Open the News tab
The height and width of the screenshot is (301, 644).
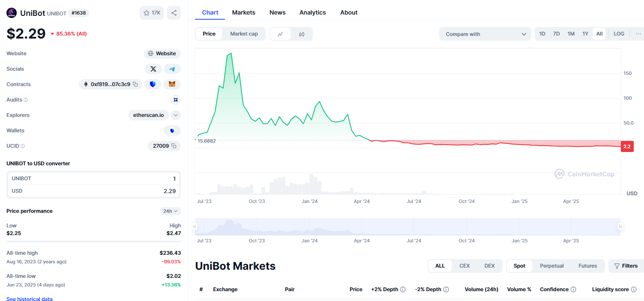pos(277,12)
